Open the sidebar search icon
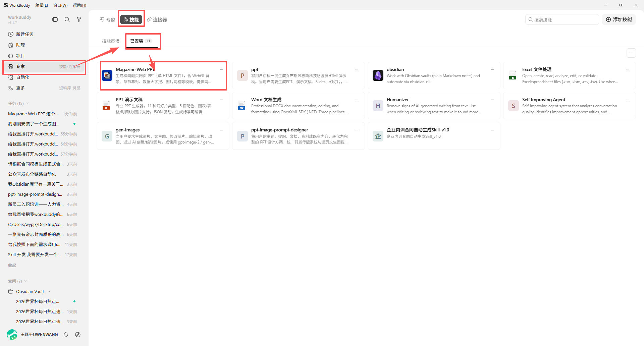Viewport: 644px width, 346px height. [67, 19]
